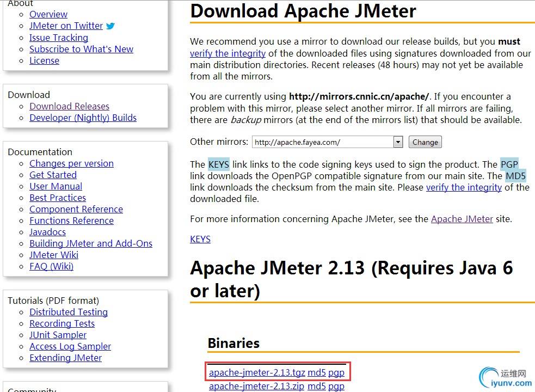Click the bold mirrors.cnnic.cn URL text

click(359, 96)
